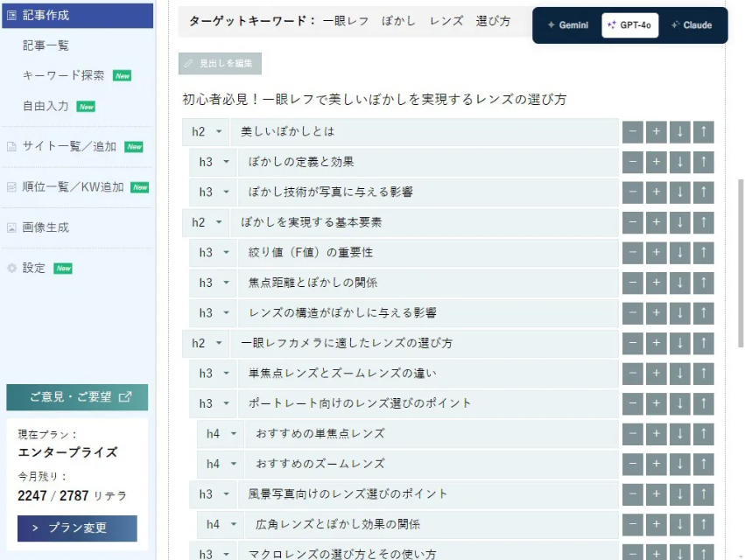Add heading after おすすめのズームレンズ

[656, 464]
